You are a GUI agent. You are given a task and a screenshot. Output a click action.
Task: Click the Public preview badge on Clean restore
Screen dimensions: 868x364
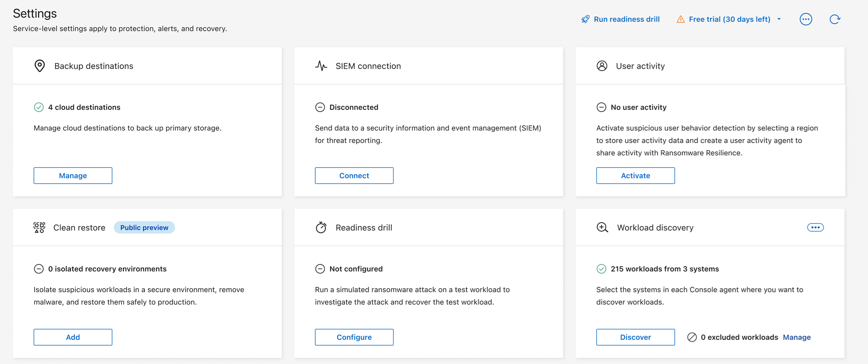pos(144,227)
